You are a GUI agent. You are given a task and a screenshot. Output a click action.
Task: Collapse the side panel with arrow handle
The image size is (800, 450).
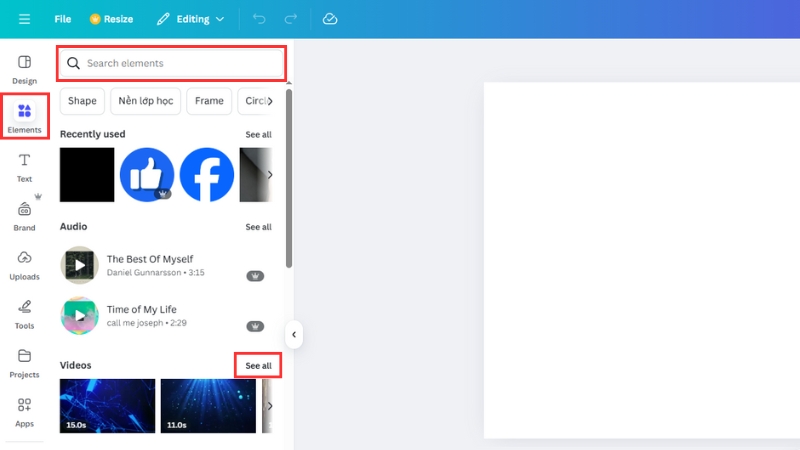tap(294, 335)
